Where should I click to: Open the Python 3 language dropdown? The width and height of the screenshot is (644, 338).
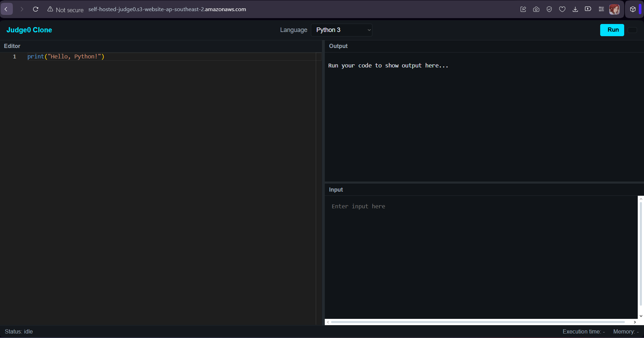click(341, 30)
